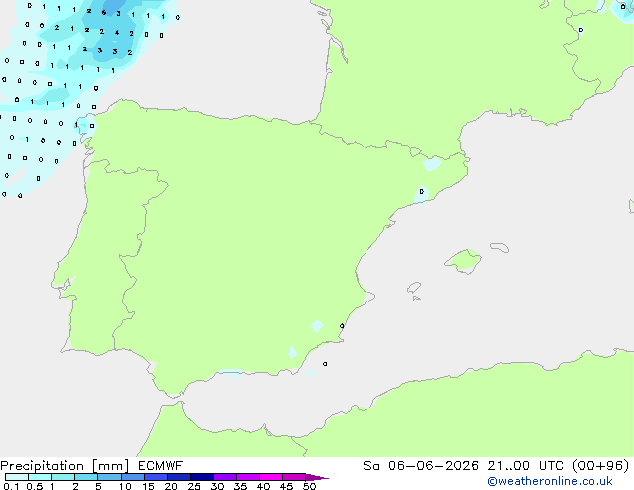Click the "Sa 06-06-2026 21..00 UTC (00+96)" forecast time
634x490 pixels.
(x=496, y=466)
